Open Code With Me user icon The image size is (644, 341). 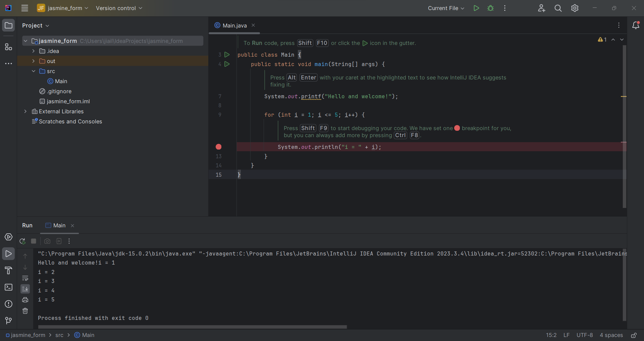click(541, 8)
